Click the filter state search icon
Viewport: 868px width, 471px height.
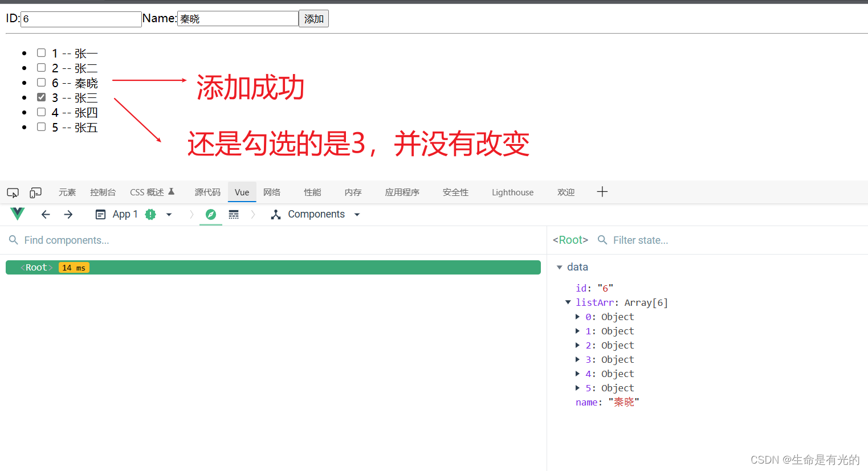pyautogui.click(x=602, y=240)
